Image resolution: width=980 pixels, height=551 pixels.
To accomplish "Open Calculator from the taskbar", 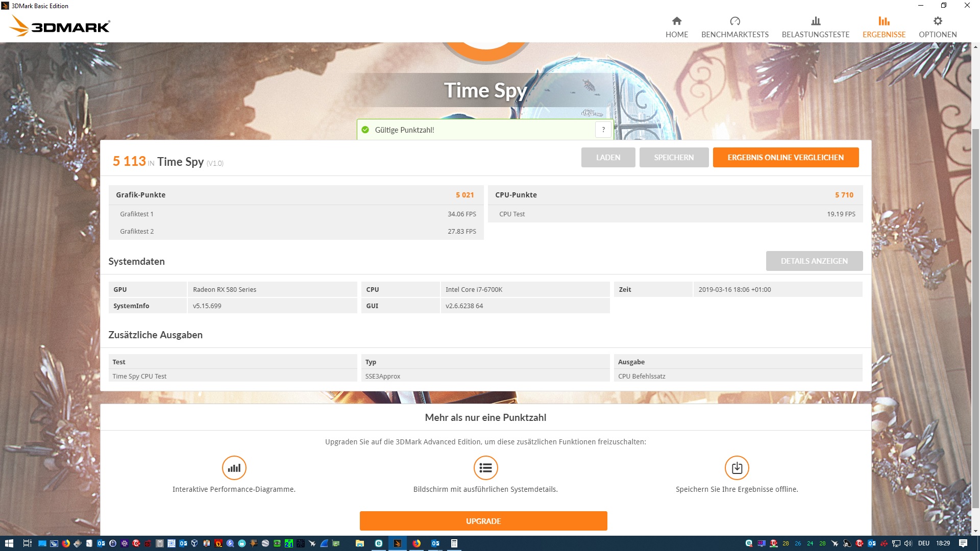I will (x=454, y=543).
